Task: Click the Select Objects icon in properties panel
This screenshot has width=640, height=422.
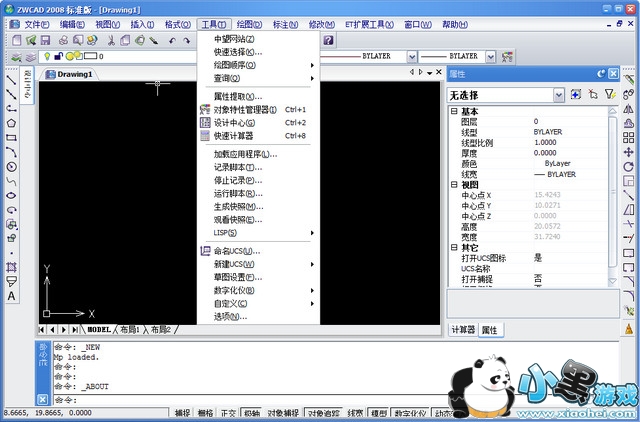Action: [593, 95]
